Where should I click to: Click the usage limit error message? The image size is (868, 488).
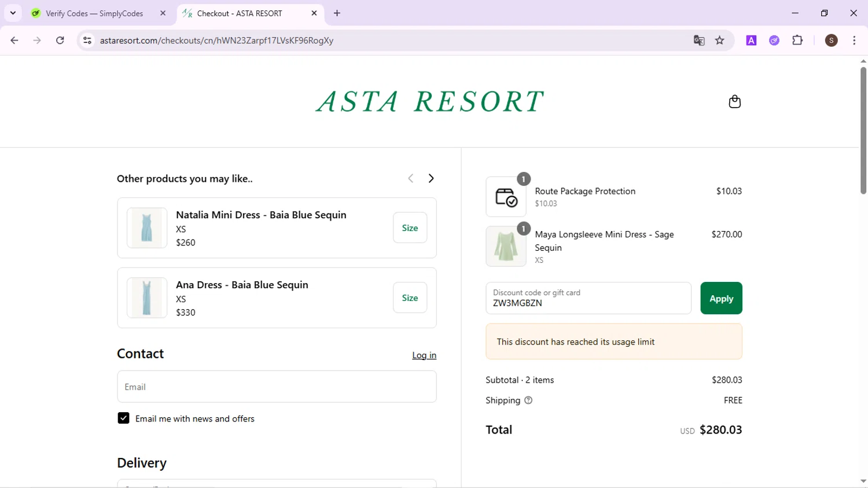pos(614,342)
